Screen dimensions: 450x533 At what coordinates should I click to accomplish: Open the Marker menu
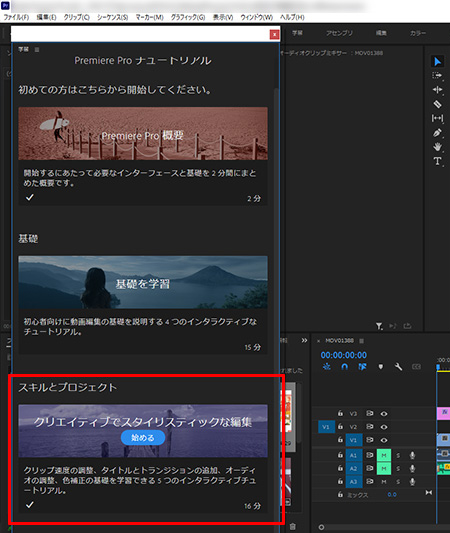coord(149,17)
